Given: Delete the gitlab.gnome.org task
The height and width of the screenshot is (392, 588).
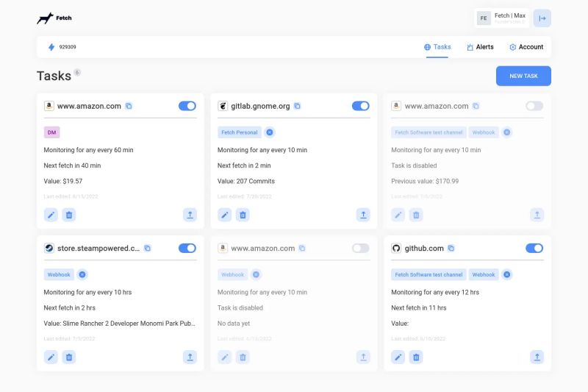Looking at the screenshot, I should coord(243,215).
